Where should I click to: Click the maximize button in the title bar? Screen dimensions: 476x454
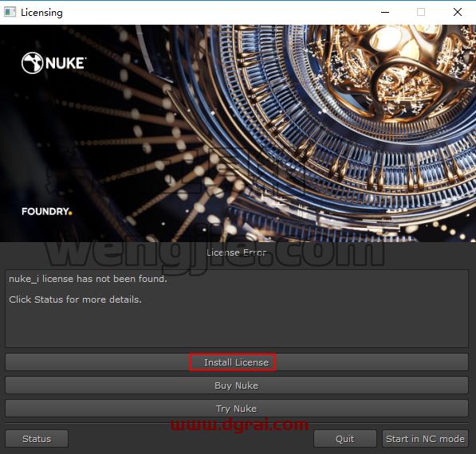[x=421, y=12]
